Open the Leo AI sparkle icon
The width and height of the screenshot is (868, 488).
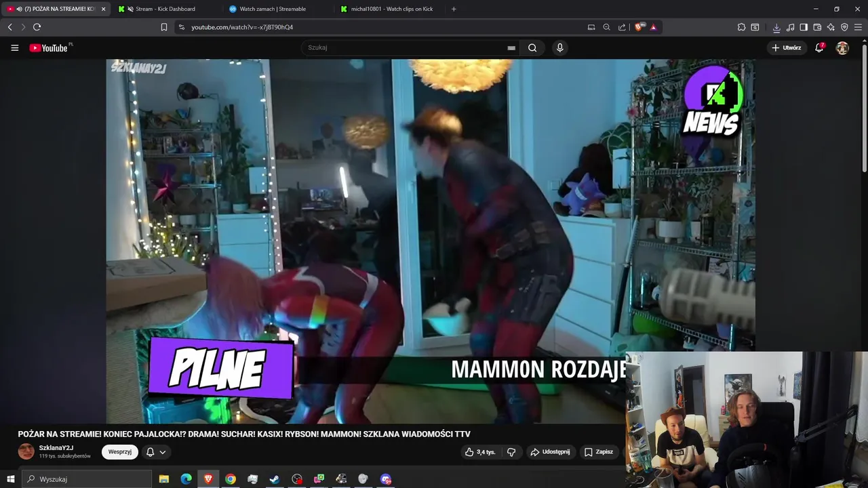831,27
